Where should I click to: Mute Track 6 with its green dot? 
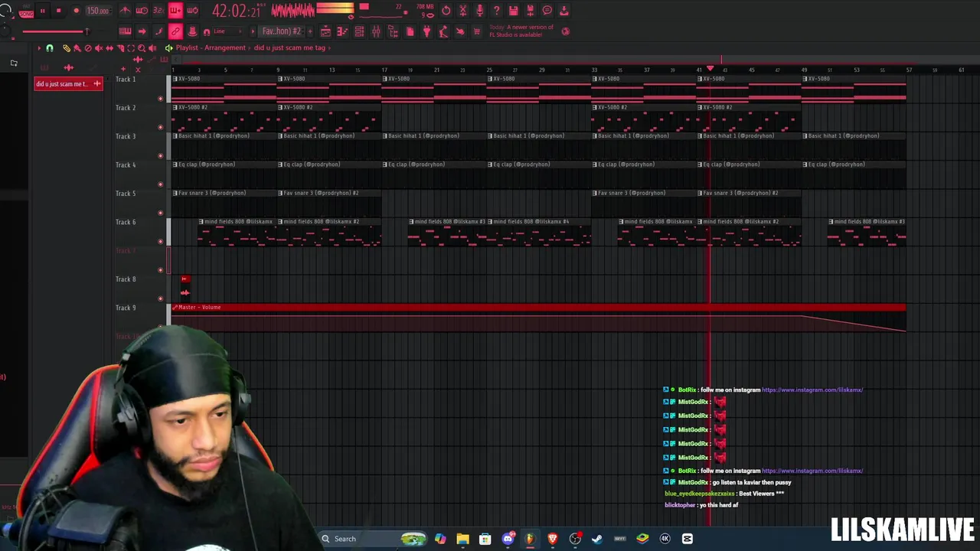point(160,241)
